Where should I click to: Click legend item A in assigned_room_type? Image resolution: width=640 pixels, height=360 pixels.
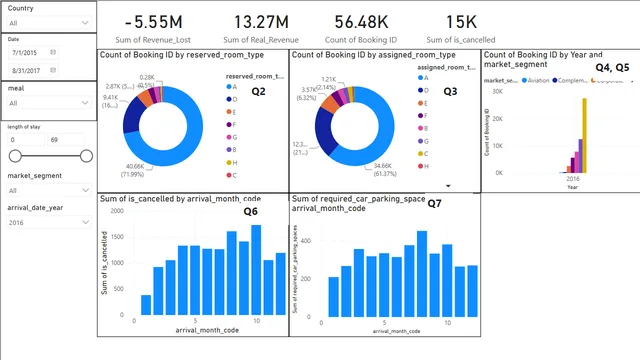pos(423,78)
